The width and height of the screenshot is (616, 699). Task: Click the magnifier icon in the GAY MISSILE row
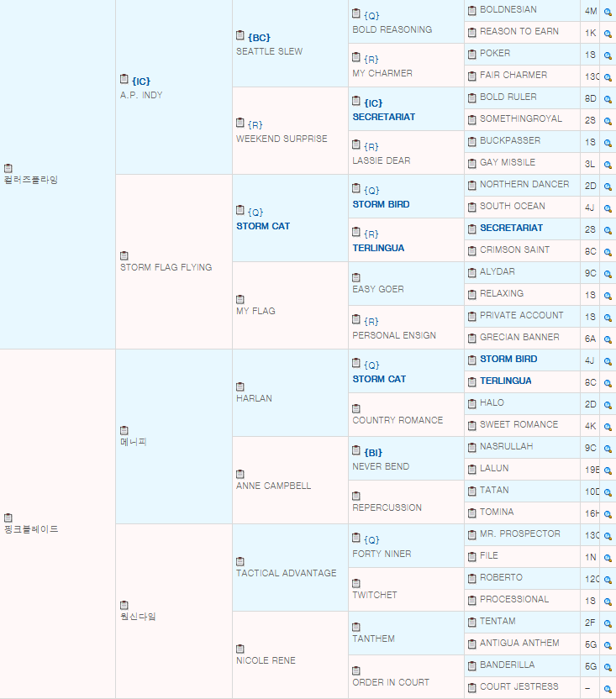[608, 165]
